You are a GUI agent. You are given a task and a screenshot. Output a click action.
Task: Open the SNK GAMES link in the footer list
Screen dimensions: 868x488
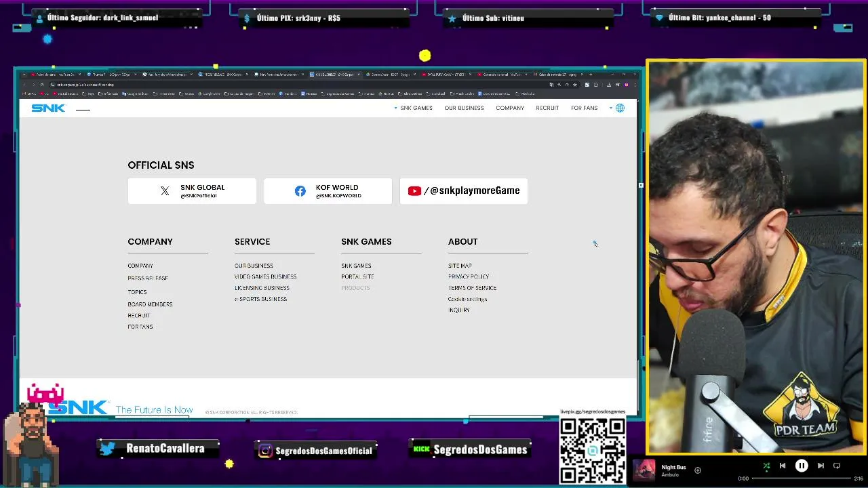[x=356, y=266]
